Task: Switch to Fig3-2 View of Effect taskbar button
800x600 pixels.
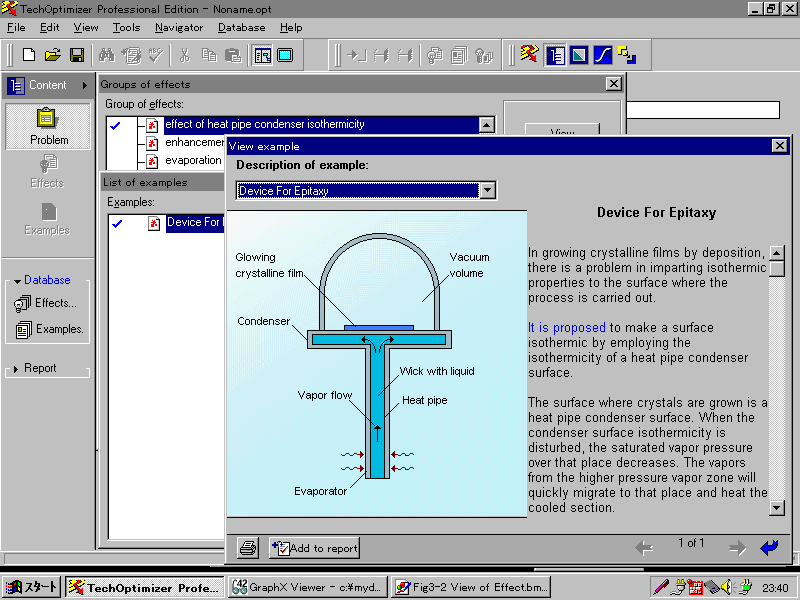Action: tap(471, 587)
